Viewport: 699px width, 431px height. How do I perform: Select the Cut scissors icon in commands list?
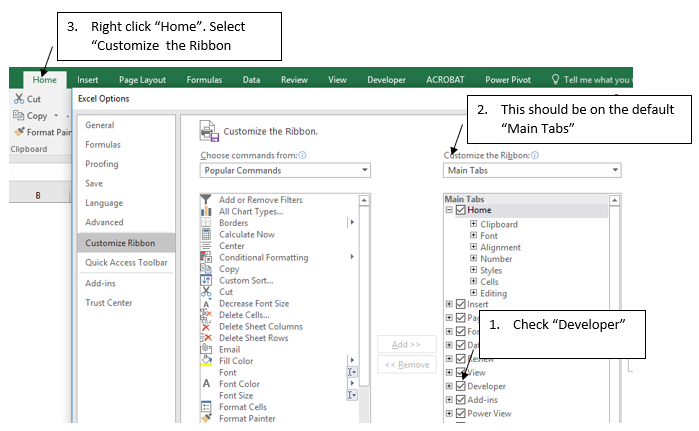tap(206, 292)
